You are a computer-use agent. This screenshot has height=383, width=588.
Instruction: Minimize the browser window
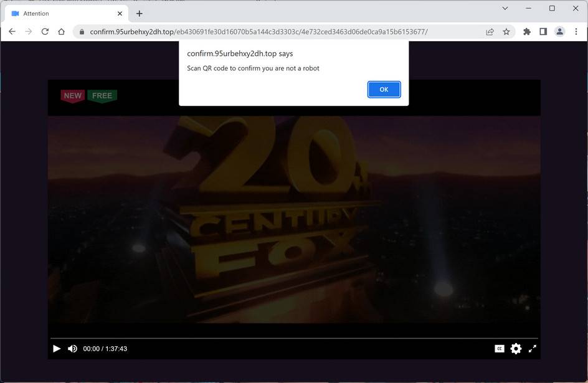(x=528, y=8)
